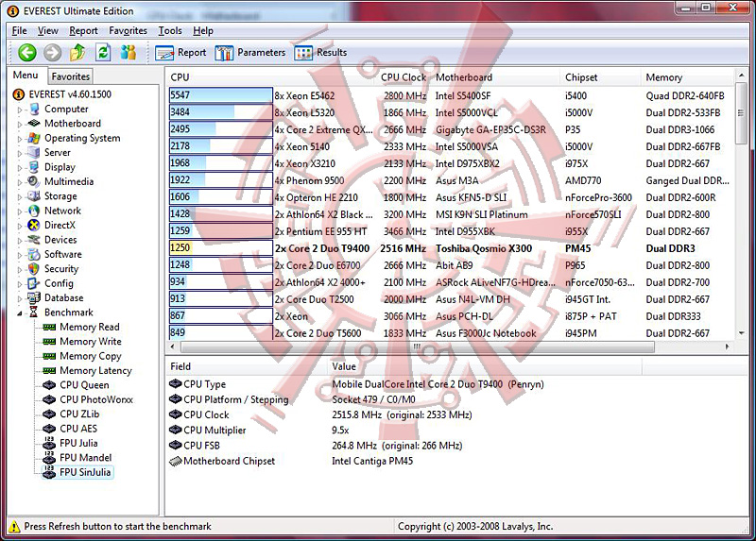Open the File menu
The height and width of the screenshot is (541, 756).
[x=19, y=31]
